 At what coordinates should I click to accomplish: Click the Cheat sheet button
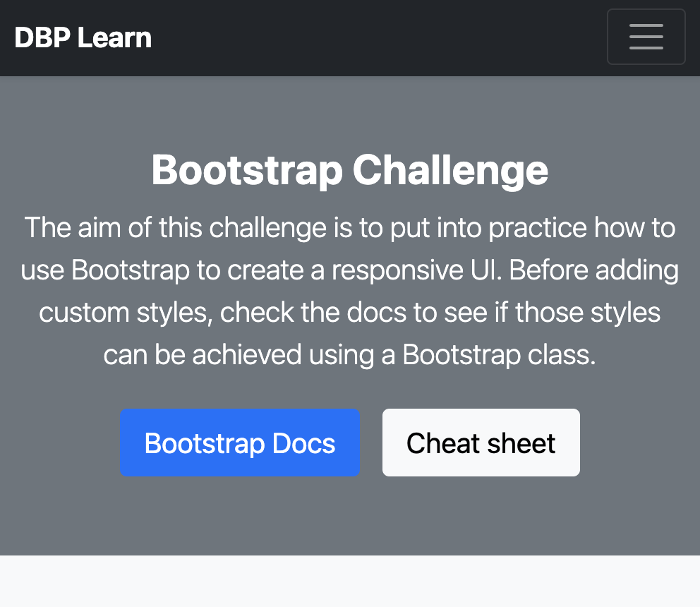pyautogui.click(x=481, y=443)
